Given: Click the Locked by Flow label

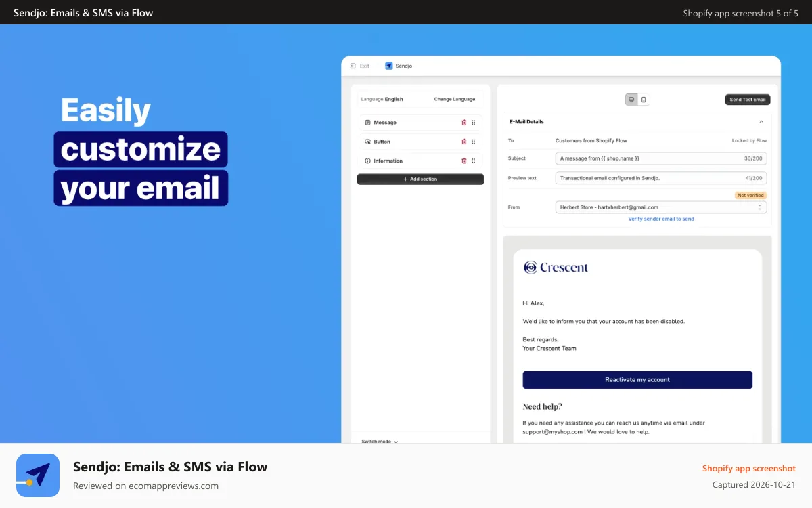Looking at the screenshot, I should [x=749, y=141].
